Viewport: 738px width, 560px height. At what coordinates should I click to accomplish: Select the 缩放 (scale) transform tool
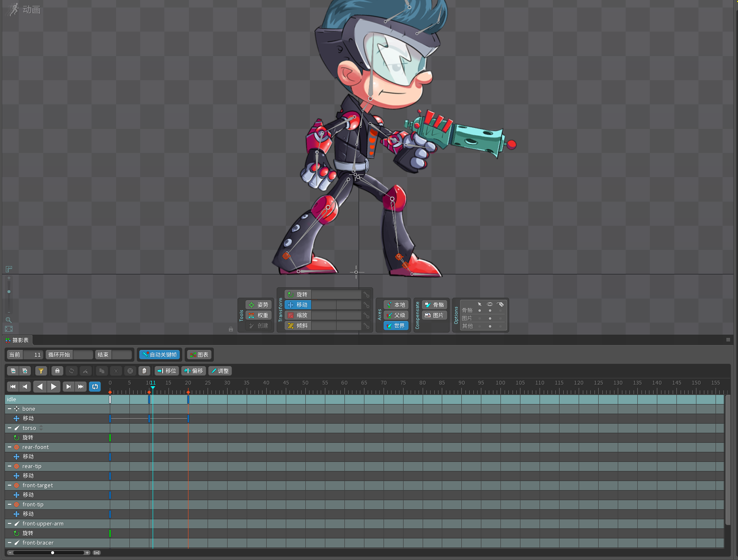click(x=298, y=315)
